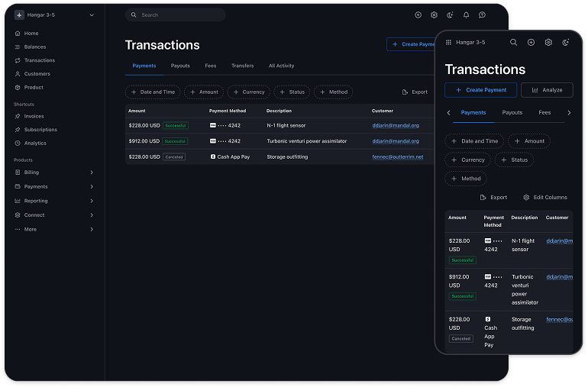Image resolution: width=588 pixels, height=387 pixels.
Task: Click the plus create icon in desktop top bar
Action: coord(418,15)
